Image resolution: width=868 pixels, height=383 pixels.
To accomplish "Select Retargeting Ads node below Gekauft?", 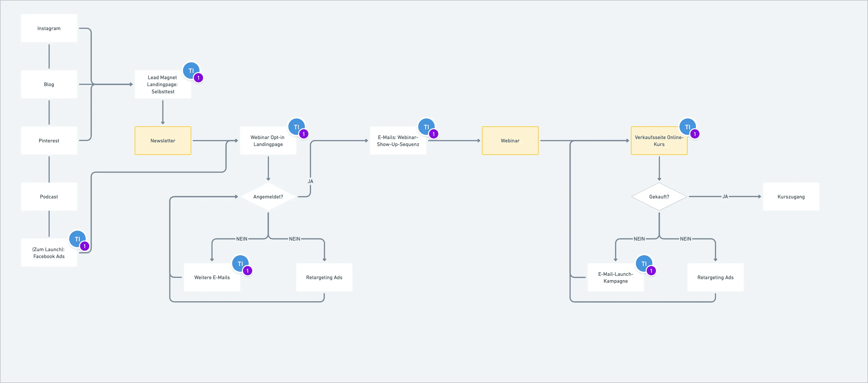I will [715, 277].
